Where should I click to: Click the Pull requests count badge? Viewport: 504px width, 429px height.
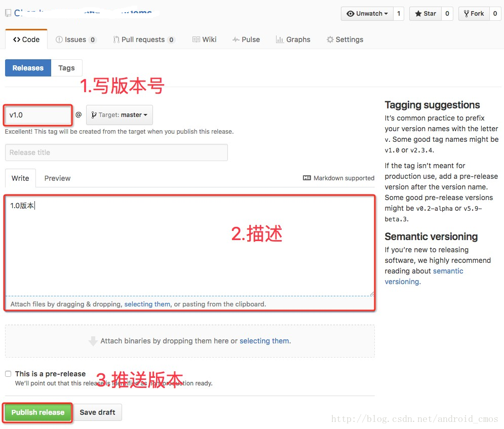tap(171, 40)
